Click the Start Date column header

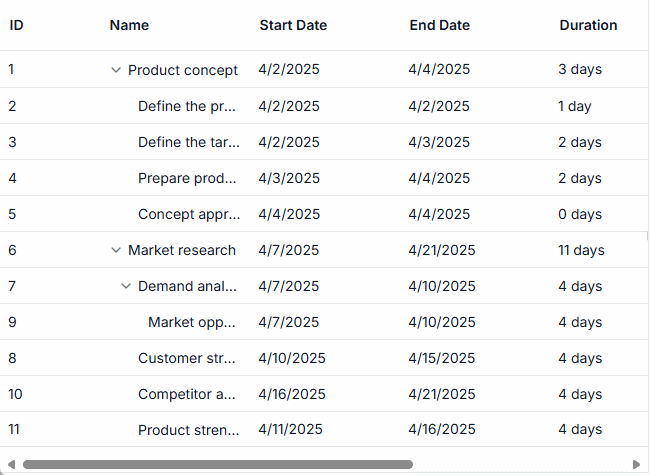pos(293,25)
